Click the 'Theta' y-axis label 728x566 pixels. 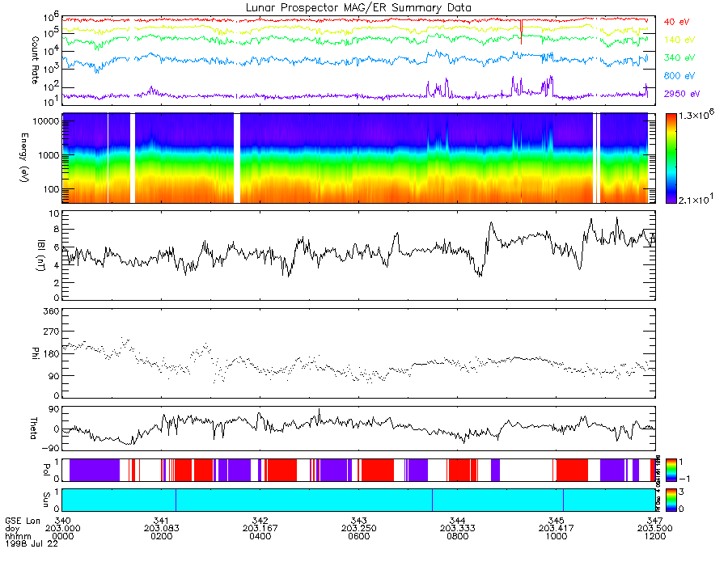[34, 429]
